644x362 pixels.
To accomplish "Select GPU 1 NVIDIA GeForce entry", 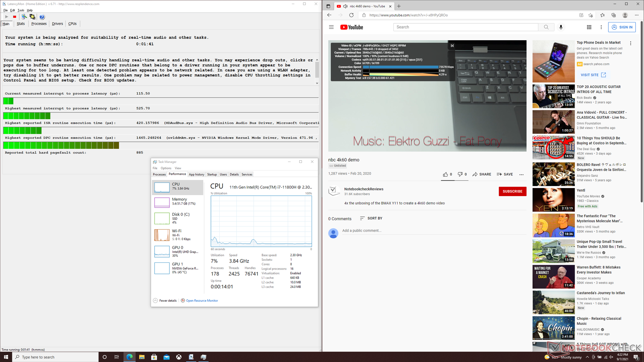I will 178,268.
